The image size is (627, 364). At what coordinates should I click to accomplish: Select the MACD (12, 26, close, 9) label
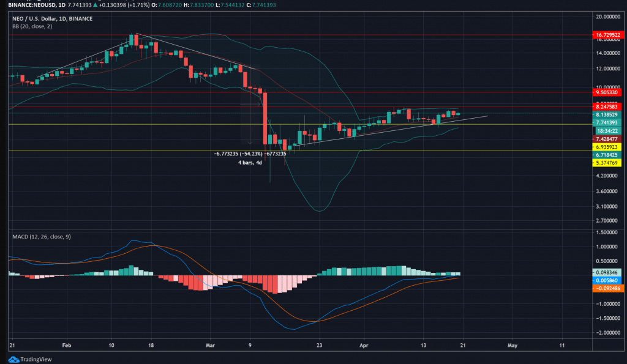(x=42, y=237)
